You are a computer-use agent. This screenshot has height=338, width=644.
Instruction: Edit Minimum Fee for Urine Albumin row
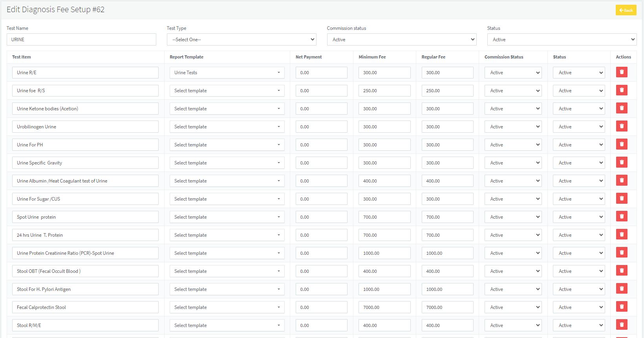coord(384,181)
